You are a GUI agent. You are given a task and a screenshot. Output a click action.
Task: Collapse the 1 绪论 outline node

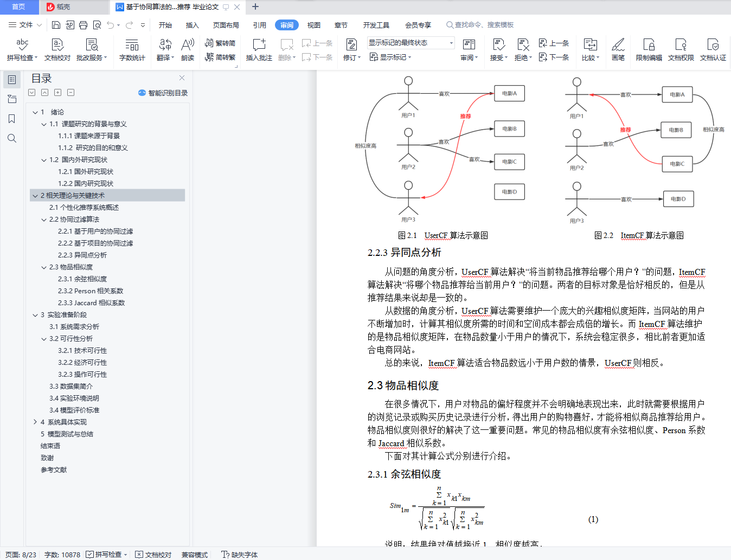35,112
